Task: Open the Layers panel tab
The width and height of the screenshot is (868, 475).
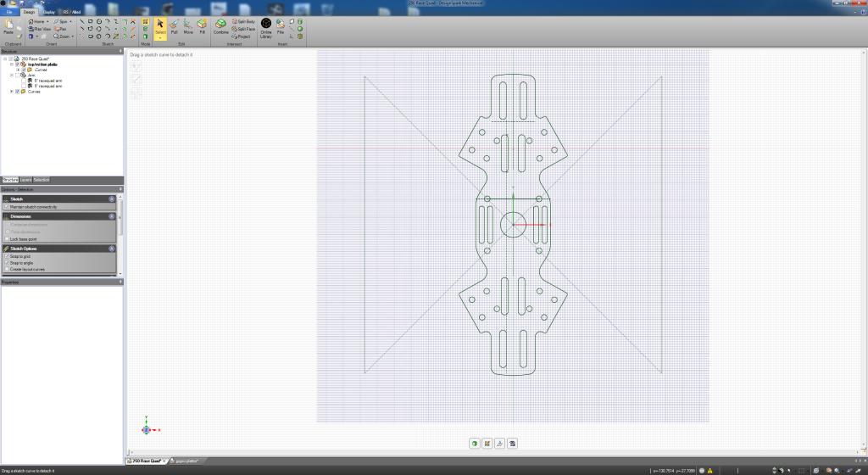Action: (26, 180)
